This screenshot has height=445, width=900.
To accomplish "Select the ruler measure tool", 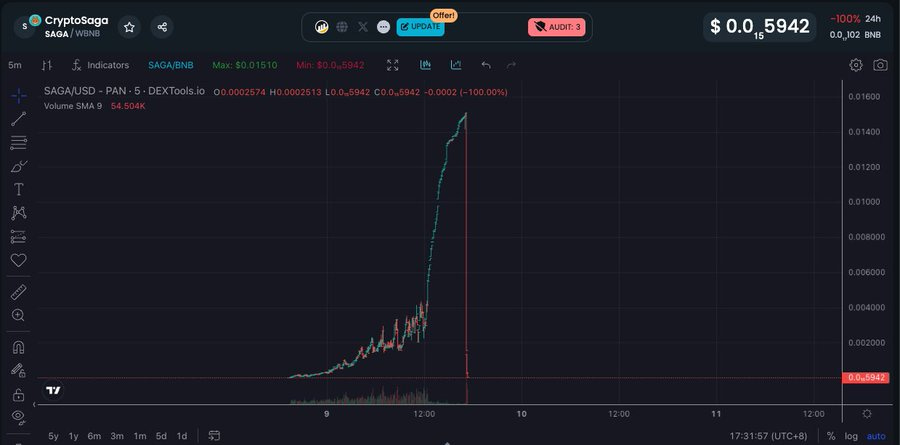I will tap(18, 292).
